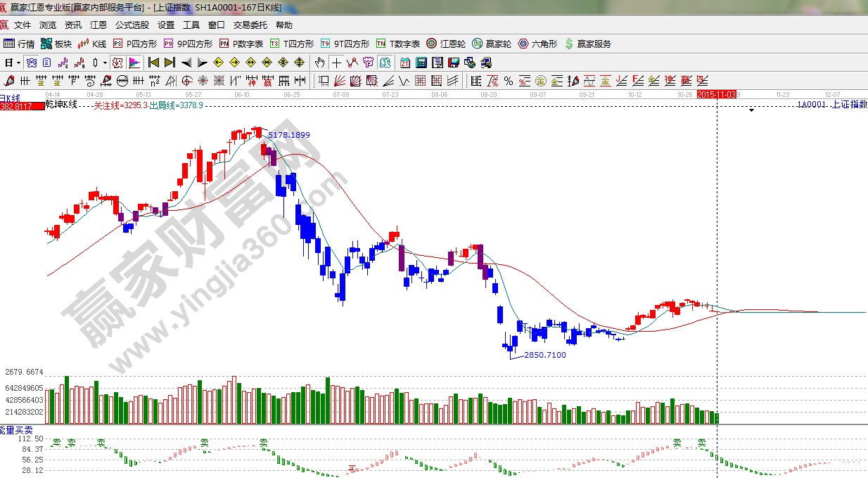Expand the candlestick chart type dropdown arrow

104,63
